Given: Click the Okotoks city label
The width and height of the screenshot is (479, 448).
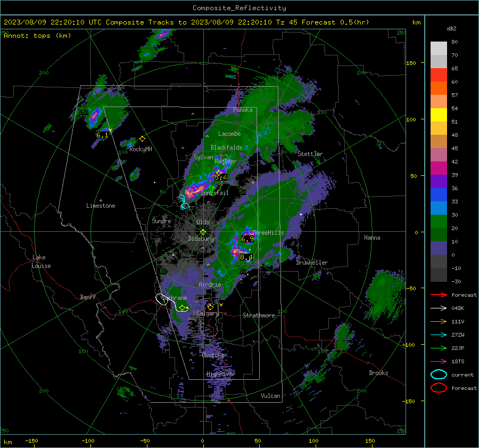Looking at the screenshot, I should 213,355.
